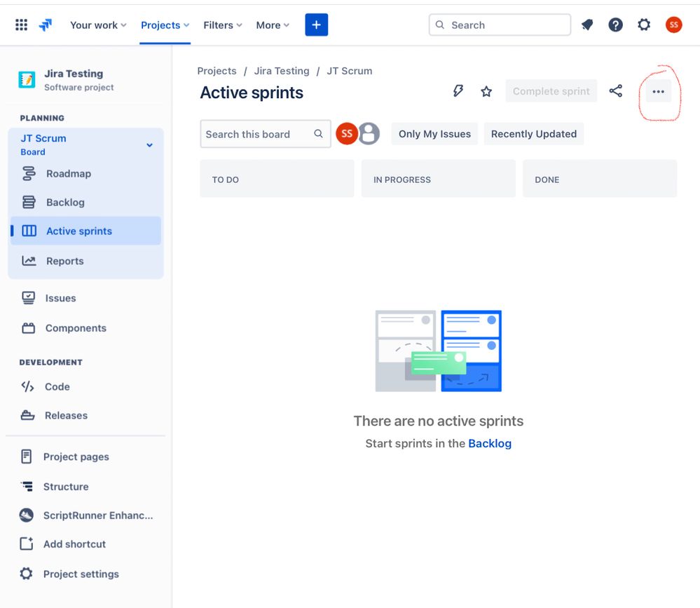
Task: Open the settings gear in top bar
Action: click(x=644, y=25)
